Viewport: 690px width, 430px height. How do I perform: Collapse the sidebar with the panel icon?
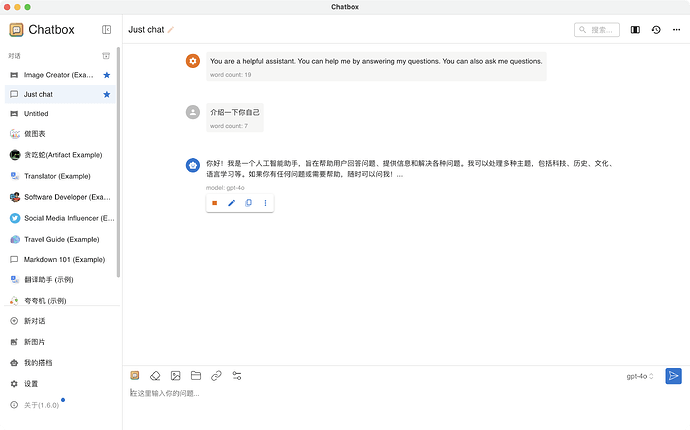106,29
